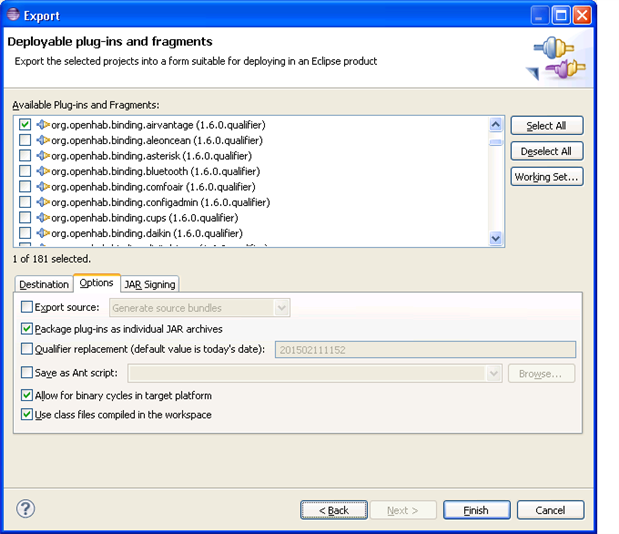Check the org.openhab.binding.configadmin checkbox
The image size is (619, 534).
click(25, 202)
